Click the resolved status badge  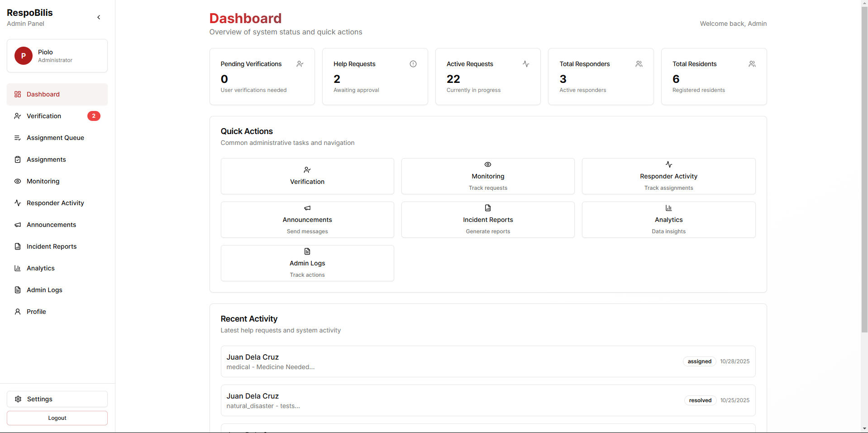(x=700, y=400)
